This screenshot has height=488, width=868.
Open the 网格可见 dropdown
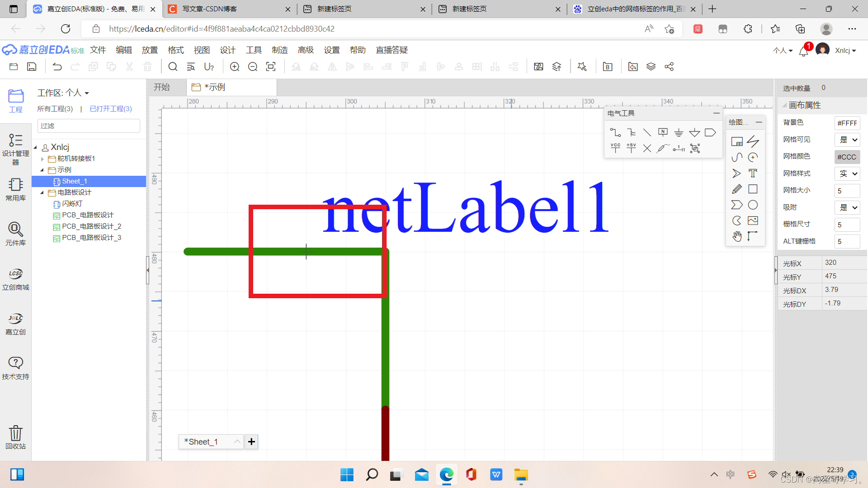[x=848, y=140]
